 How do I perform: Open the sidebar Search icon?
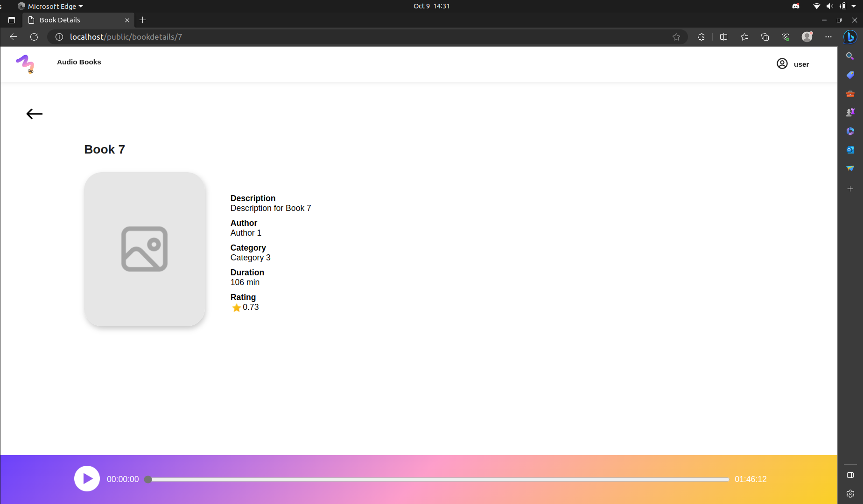[850, 56]
